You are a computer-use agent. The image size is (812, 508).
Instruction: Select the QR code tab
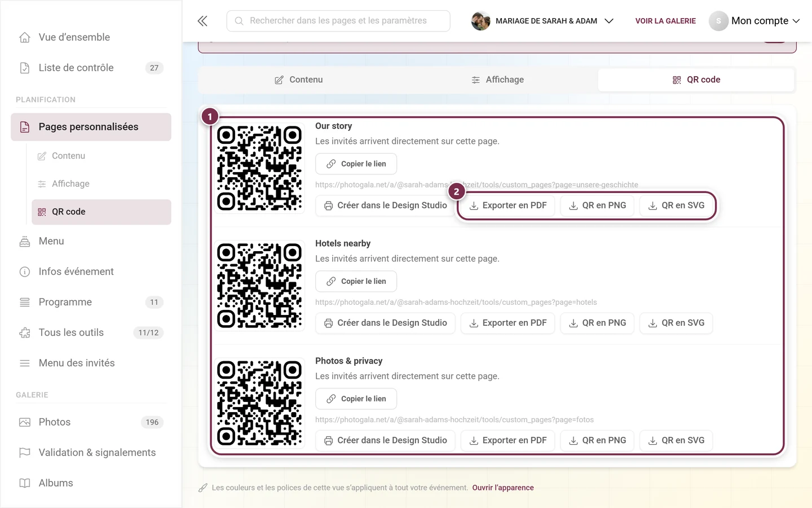tap(696, 80)
